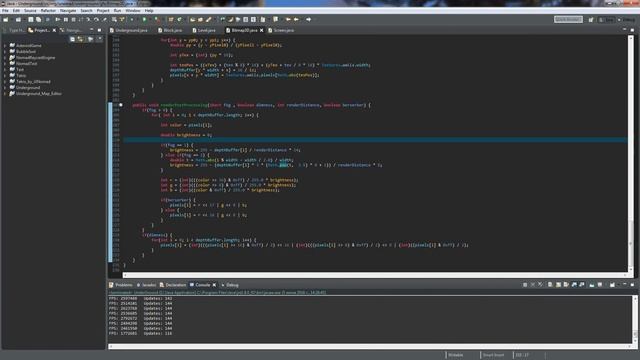Close the Bitmap3D.java editor tab
This screenshot has width=640, height=360.
(x=262, y=30)
